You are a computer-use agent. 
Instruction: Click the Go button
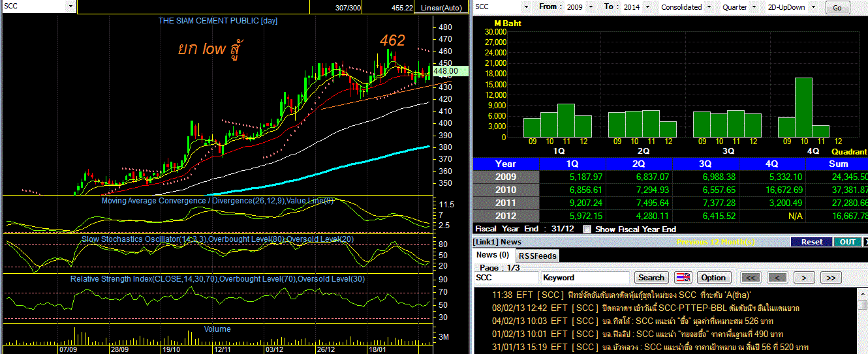coord(837,8)
